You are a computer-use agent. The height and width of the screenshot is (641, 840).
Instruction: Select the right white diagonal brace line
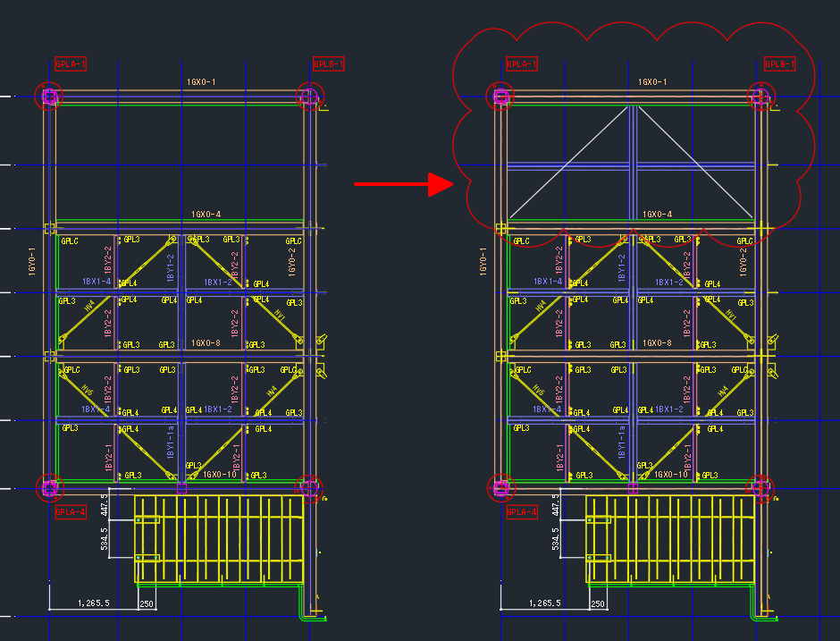tap(695, 163)
